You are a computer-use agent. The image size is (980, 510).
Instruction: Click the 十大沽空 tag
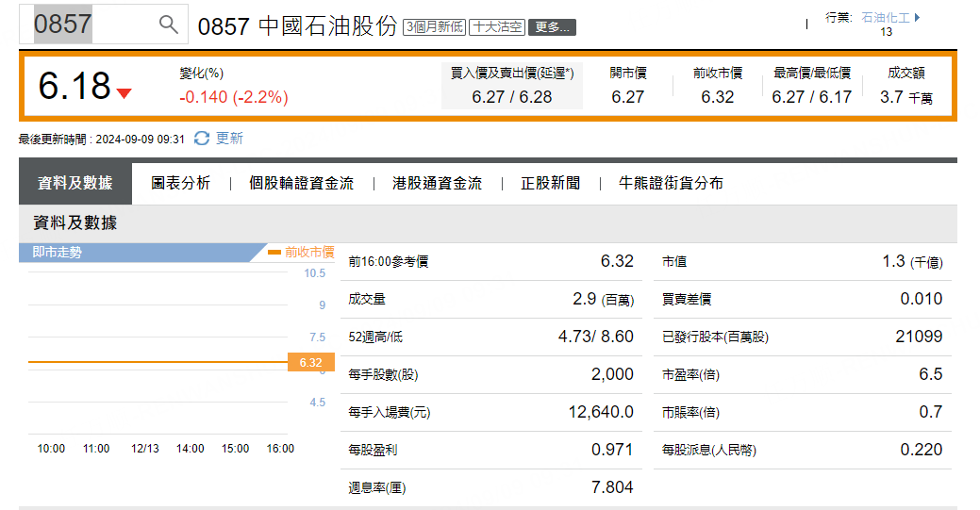pyautogui.click(x=497, y=27)
